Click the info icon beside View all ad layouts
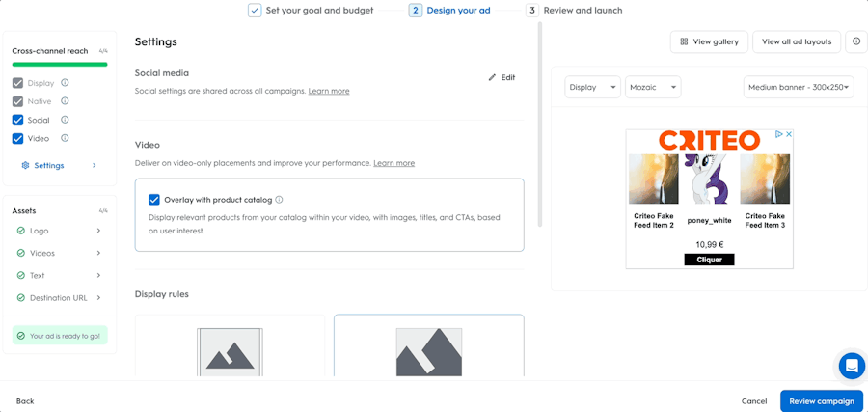Screen dimensions: 868x412 coord(856,41)
